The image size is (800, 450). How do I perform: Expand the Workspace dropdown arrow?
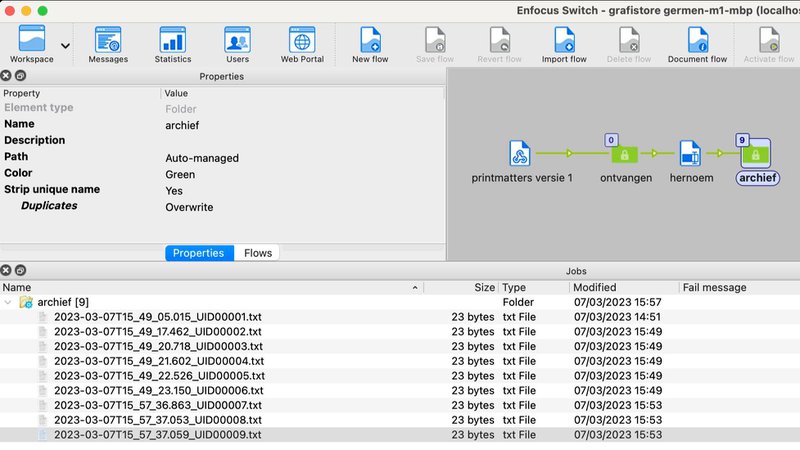[x=66, y=46]
